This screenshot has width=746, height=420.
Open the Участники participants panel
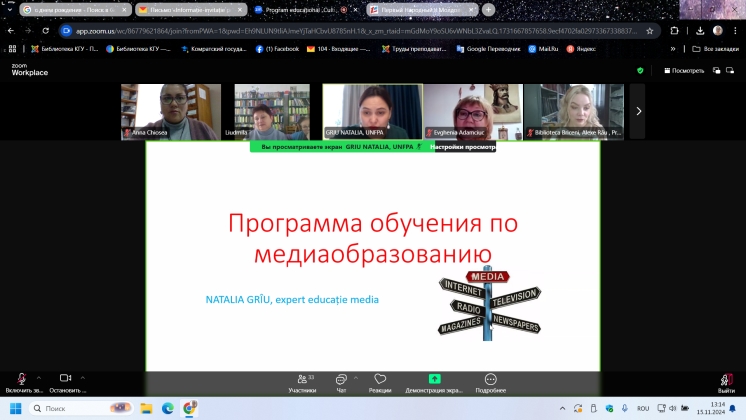click(x=301, y=383)
